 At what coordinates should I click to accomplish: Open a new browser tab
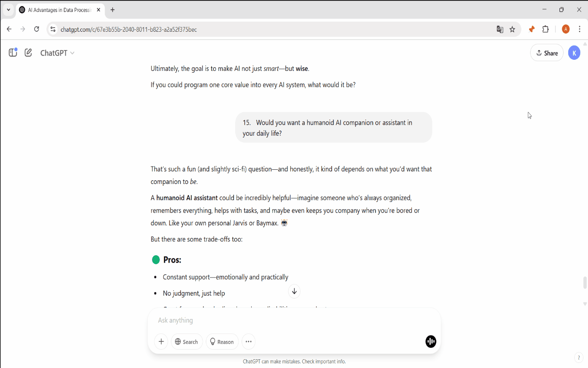113,10
